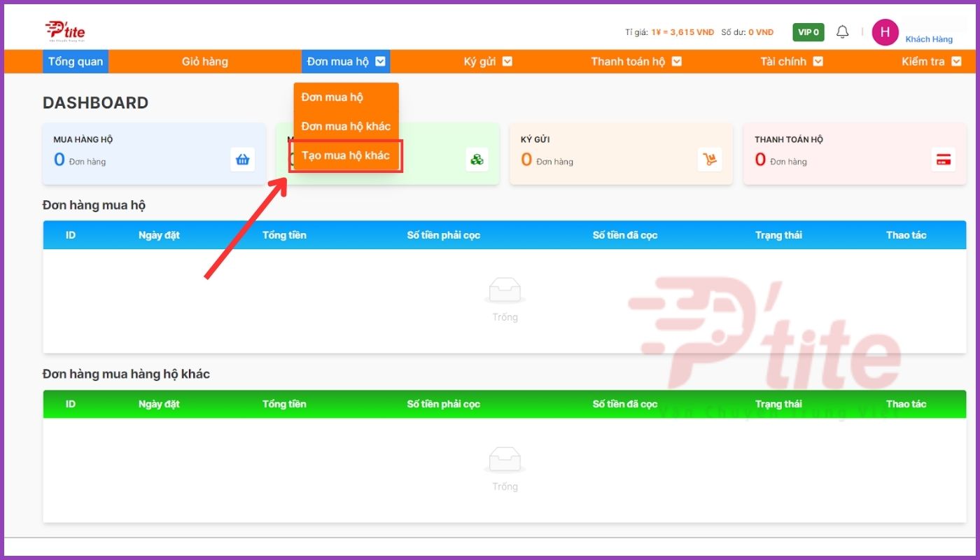This screenshot has height=560, width=980.
Task: Click Tổng tiền header in blue table
Action: point(284,235)
